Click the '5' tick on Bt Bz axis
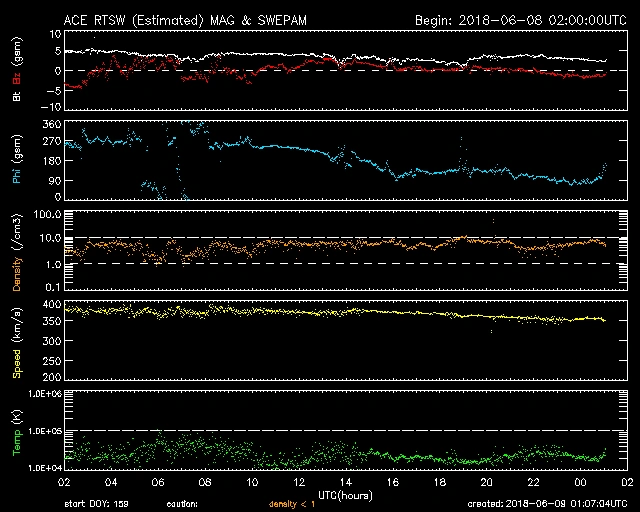This screenshot has height=512, width=640. (x=58, y=51)
